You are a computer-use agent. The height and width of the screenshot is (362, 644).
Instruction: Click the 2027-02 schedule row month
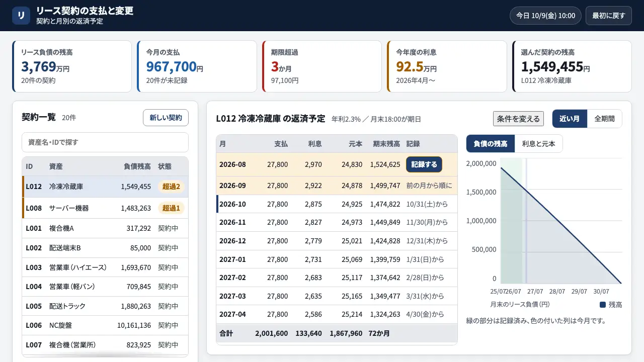232,278
